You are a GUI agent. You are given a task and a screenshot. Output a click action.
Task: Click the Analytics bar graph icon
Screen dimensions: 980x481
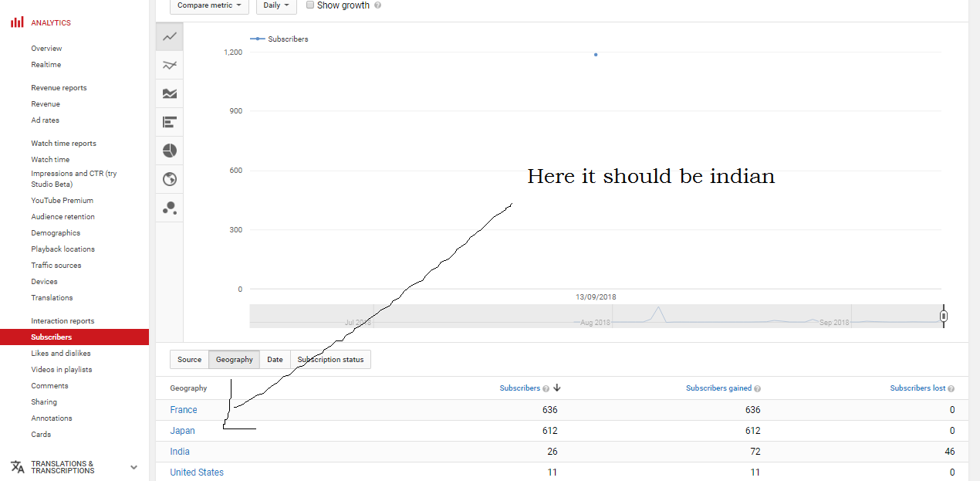[x=17, y=22]
